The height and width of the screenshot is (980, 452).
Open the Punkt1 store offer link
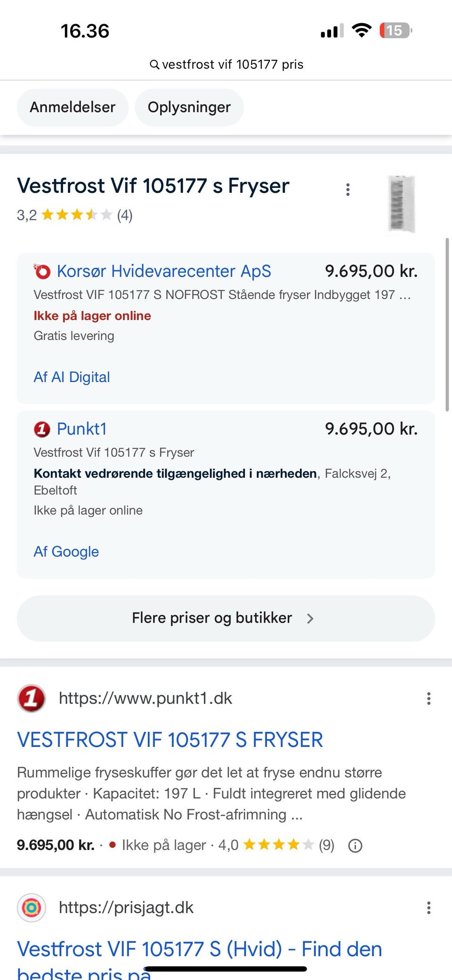[82, 429]
